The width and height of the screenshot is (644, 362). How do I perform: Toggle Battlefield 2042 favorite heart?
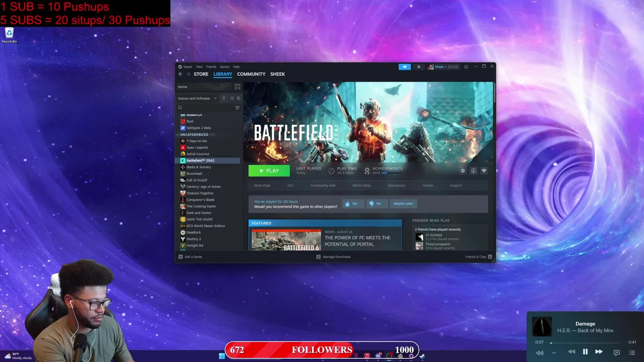pyautogui.click(x=484, y=171)
